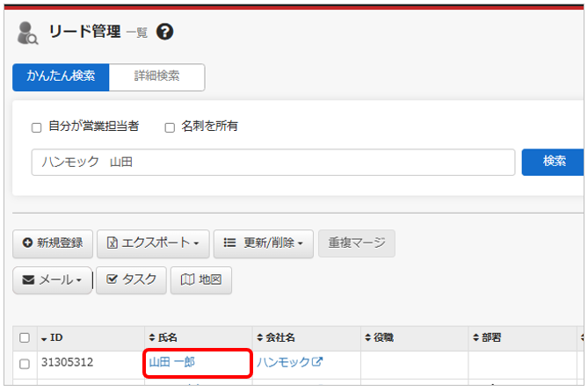Sort the table by 部署 column

(x=487, y=337)
